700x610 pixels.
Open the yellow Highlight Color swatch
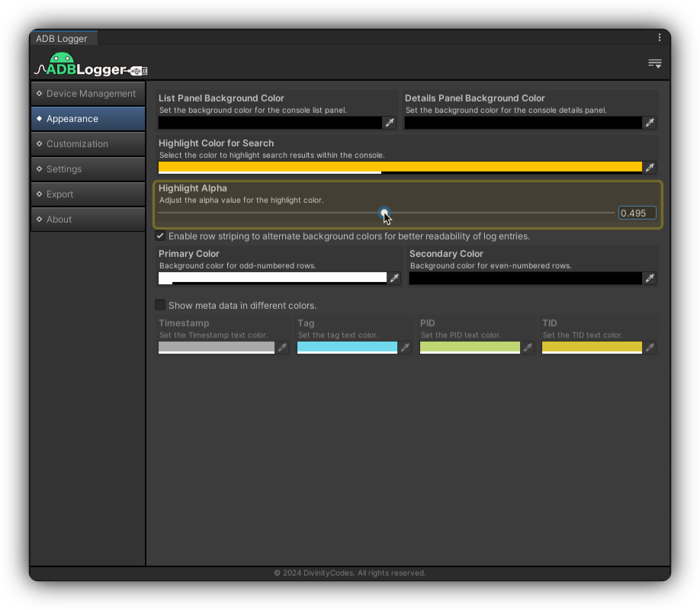tap(400, 168)
